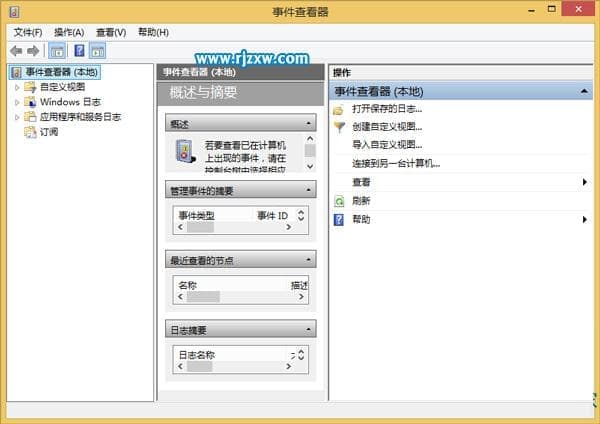The height and width of the screenshot is (424, 600).
Task: Click the overview info icon in 概述 section
Action: (185, 151)
